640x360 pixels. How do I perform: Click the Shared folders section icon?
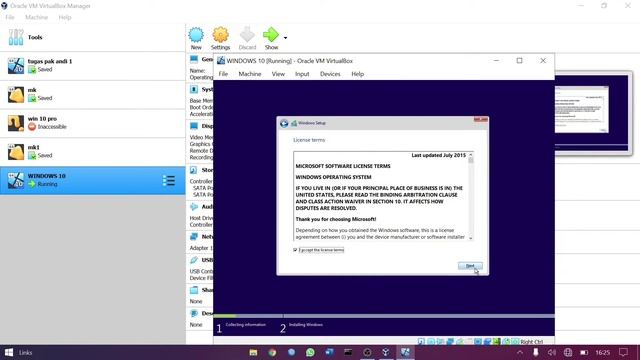pos(194,290)
